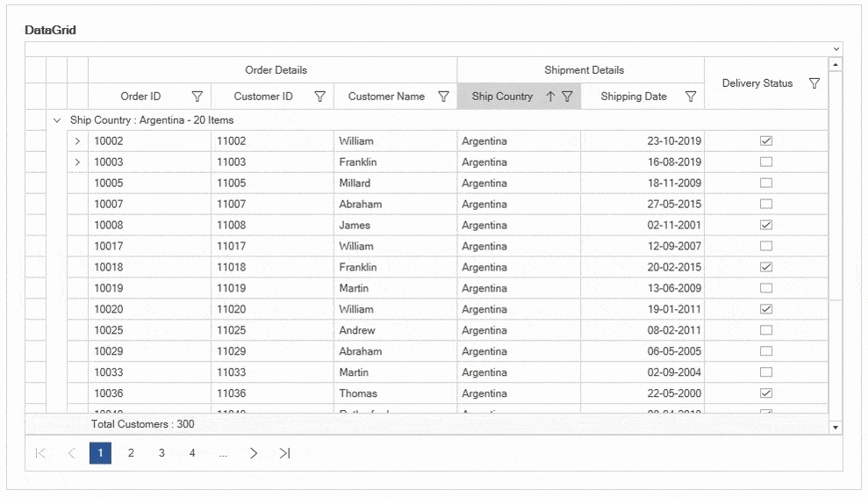Toggle delivery status checkbox for order 10036
Viewport: 868px width, 497px height.
pos(766,393)
